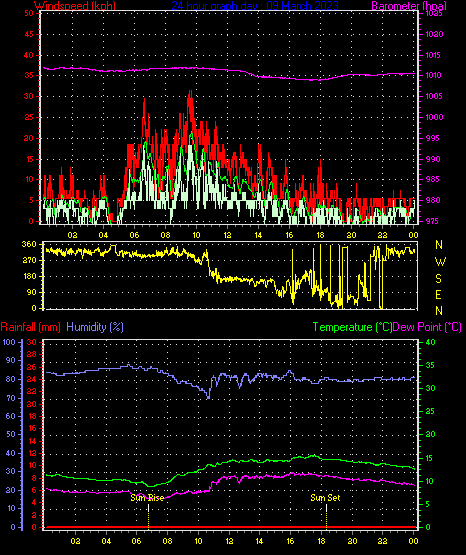
Task: Click hour 06 under the windspeed graph
Action: pos(134,235)
